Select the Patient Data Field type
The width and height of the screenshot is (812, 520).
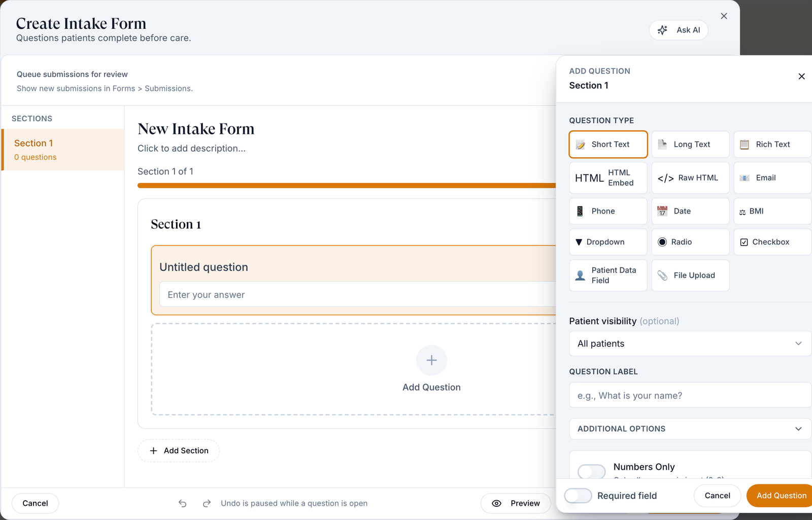(608, 275)
